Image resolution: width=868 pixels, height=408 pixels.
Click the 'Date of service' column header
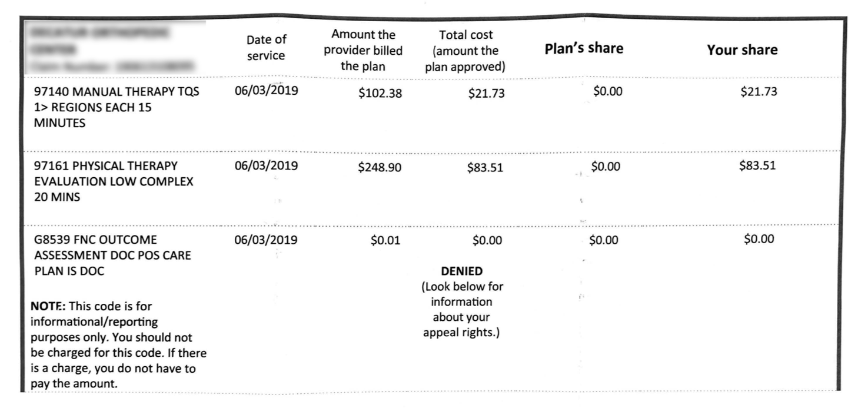coord(267,48)
